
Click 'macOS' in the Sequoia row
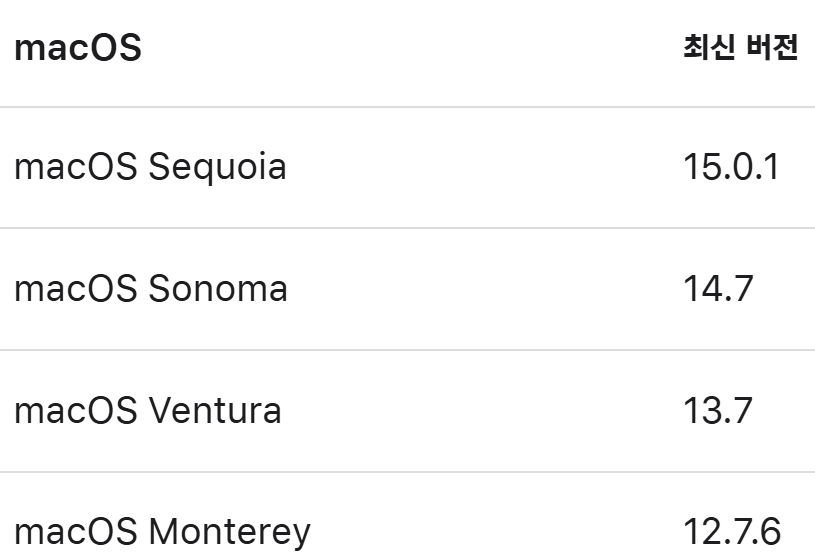[75, 167]
